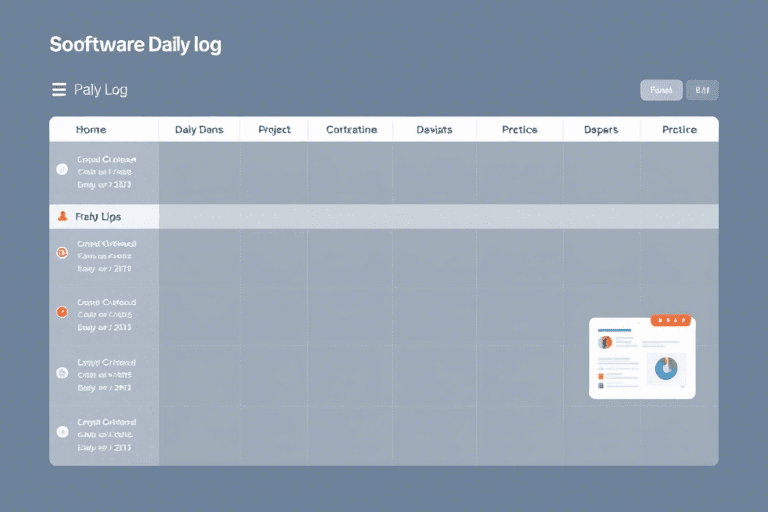
Task: Switch to the Dapers tab
Action: 600,130
